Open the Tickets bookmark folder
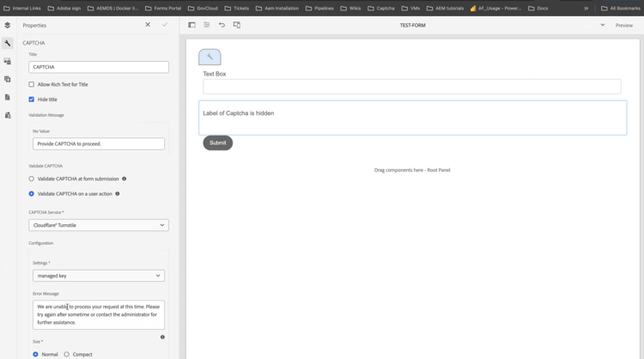The image size is (644, 359). [237, 9]
